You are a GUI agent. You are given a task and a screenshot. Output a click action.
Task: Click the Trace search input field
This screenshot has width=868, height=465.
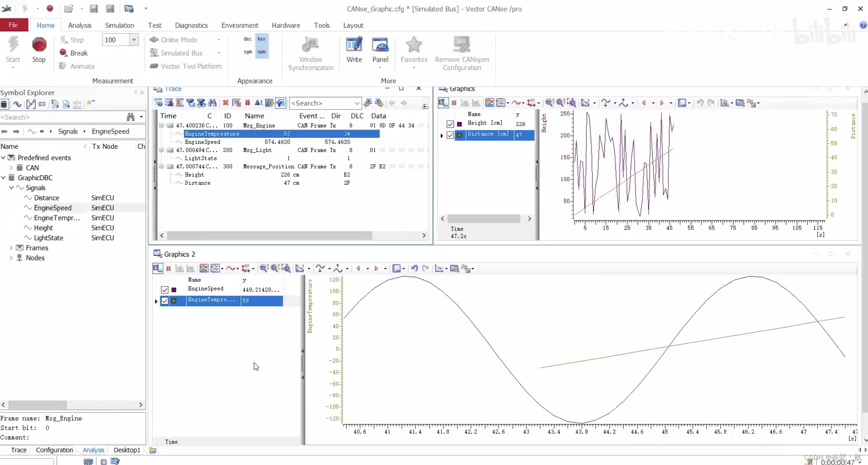tap(321, 103)
